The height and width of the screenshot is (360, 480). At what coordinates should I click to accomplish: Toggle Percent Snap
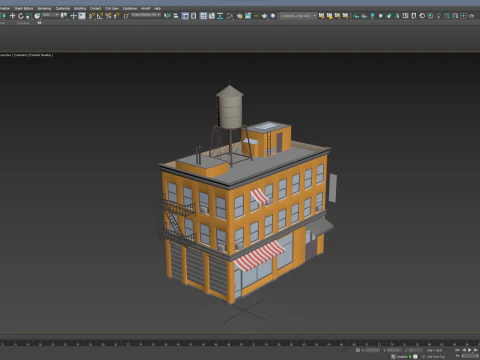108,16
